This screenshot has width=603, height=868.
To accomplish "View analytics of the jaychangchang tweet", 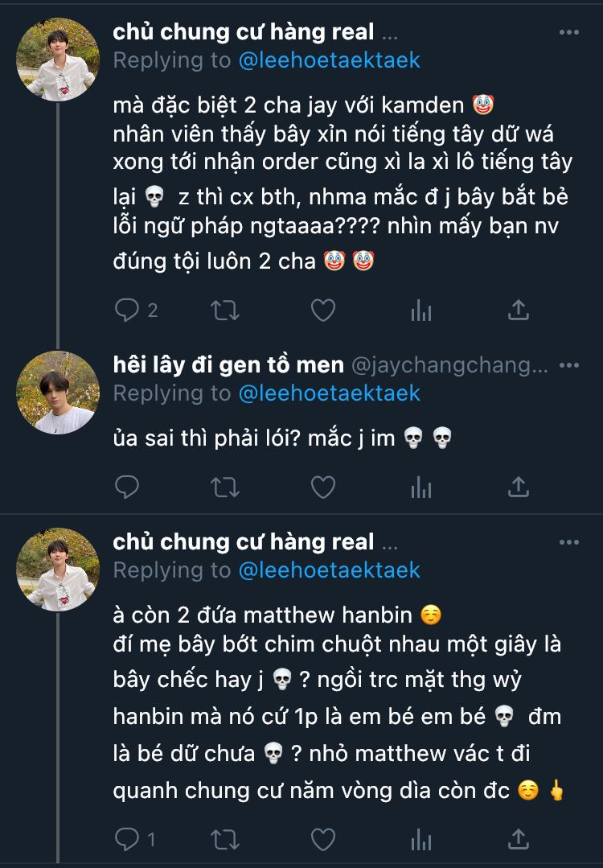I will [421, 487].
